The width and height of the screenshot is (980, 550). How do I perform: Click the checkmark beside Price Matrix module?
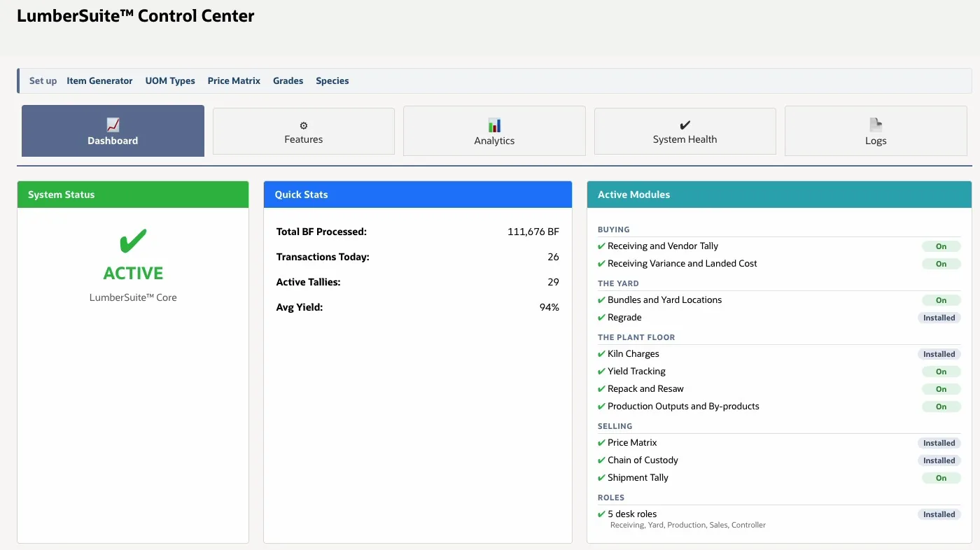[x=601, y=443]
